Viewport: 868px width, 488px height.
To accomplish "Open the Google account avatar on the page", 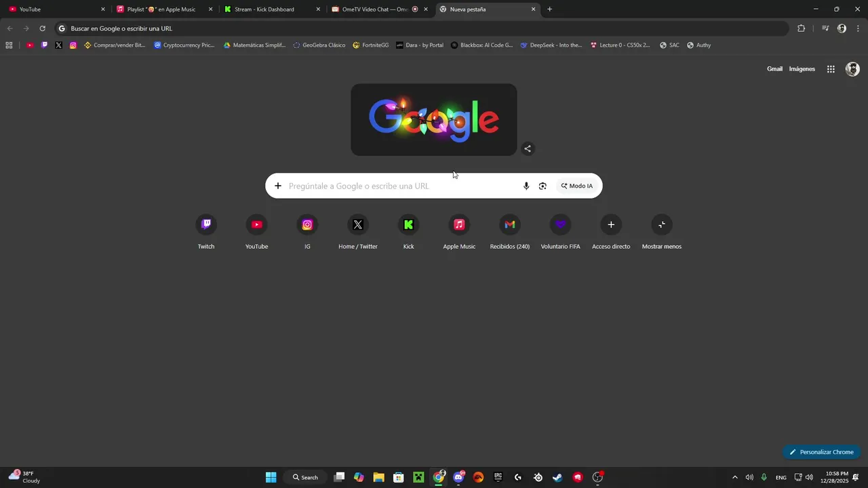I will (852, 69).
